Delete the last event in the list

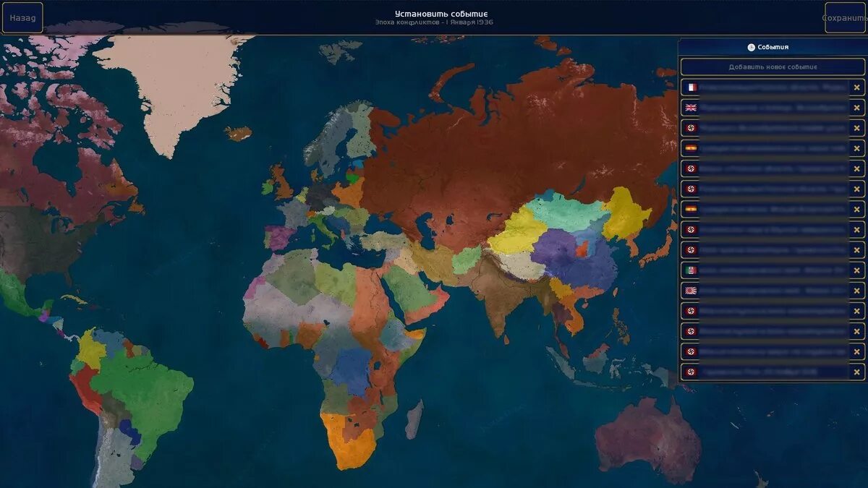point(857,372)
